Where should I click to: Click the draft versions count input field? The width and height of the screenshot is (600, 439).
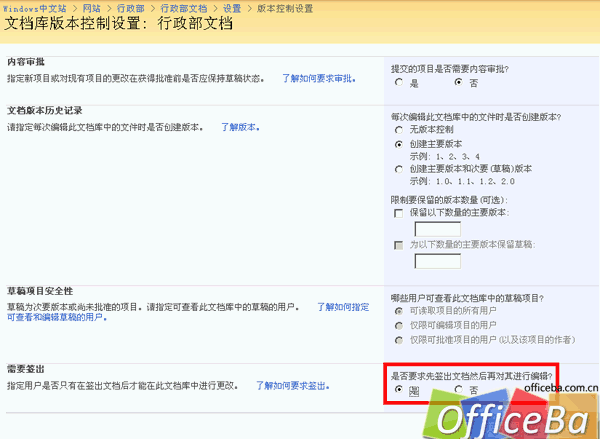pos(438,261)
